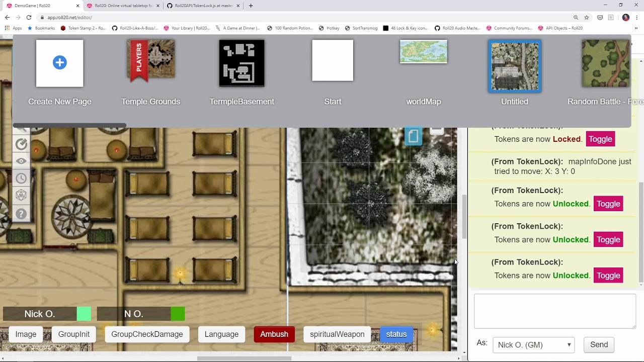Select the Untitled page thumbnail
644x362 pixels.
[x=515, y=66]
